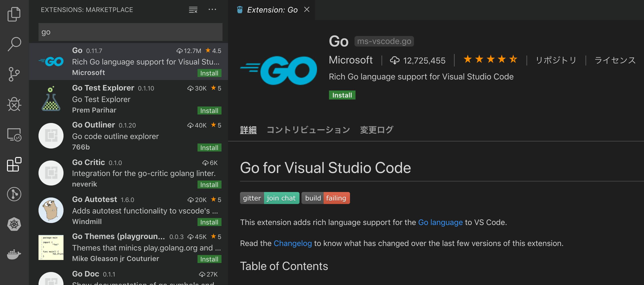Install Go from the details page

pos(342,95)
